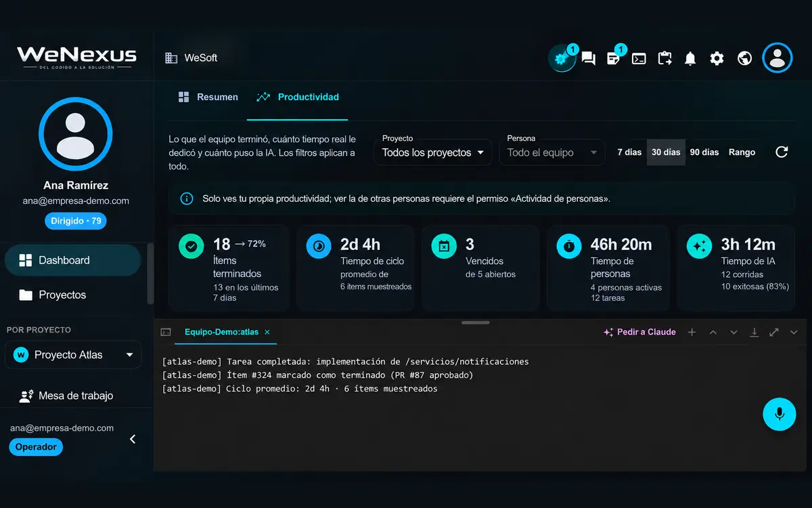Close the Equipo-Demo:atlas tab
The width and height of the screenshot is (812, 508).
[x=267, y=332]
